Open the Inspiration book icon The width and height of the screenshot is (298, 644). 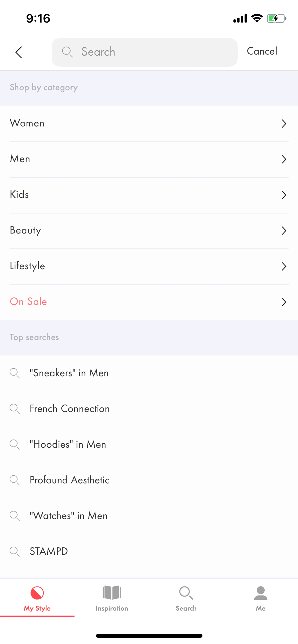(112, 593)
